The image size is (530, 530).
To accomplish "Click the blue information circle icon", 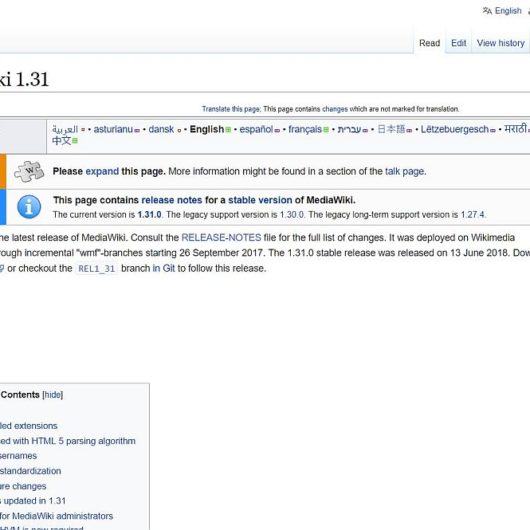I will coord(29,207).
